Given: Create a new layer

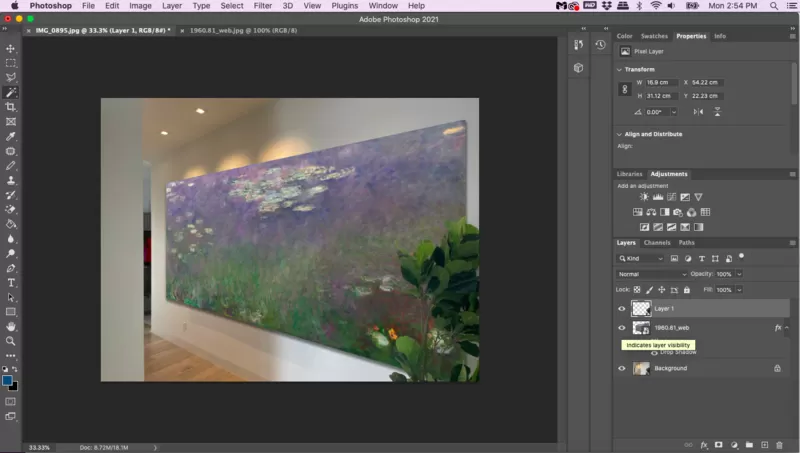Looking at the screenshot, I should click(764, 445).
